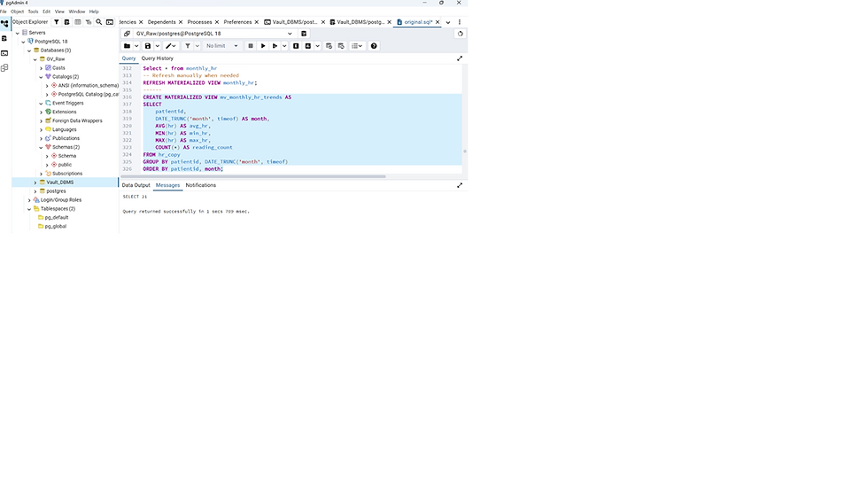Click the Macros list icon
Image resolution: width=868 pixels, height=488 pixels.
[357, 46]
